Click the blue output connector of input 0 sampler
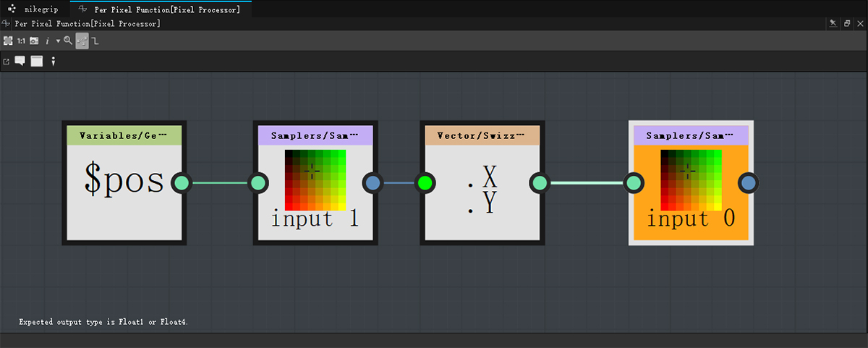Viewport: 868px width, 348px height. 748,182
